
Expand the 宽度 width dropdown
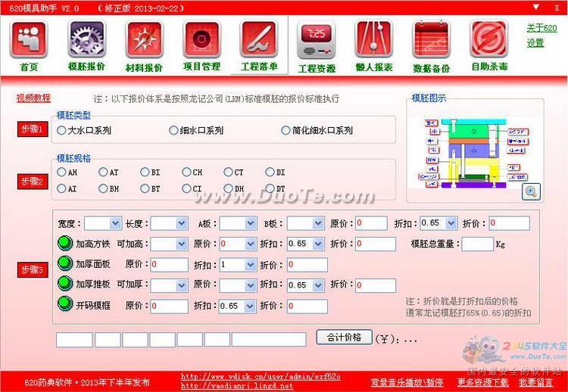(x=115, y=223)
